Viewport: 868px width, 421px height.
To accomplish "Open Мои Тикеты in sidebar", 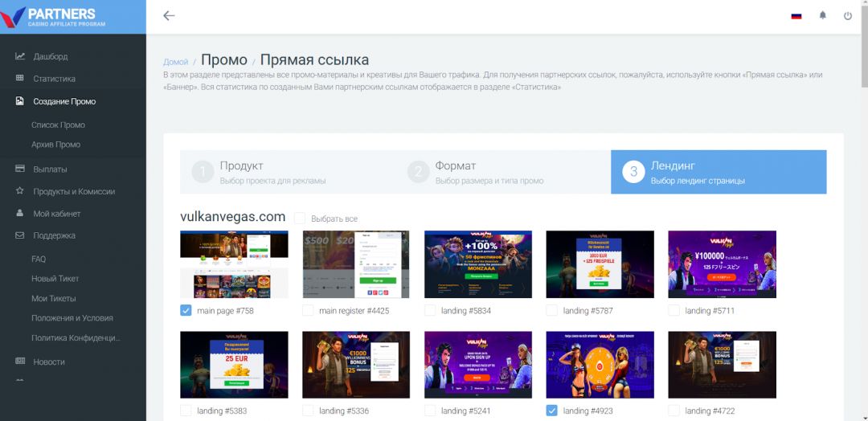I will (x=54, y=299).
